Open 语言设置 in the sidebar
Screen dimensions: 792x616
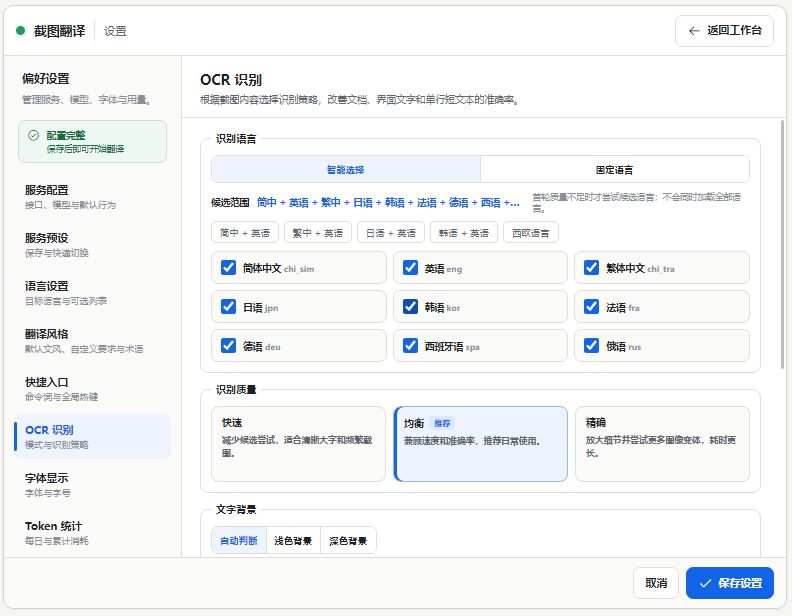[92, 293]
